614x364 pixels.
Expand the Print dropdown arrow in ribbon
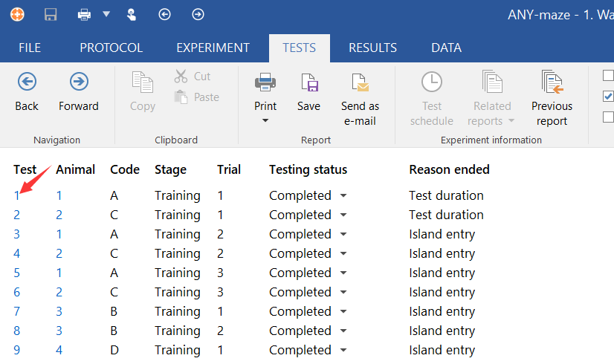tap(265, 120)
